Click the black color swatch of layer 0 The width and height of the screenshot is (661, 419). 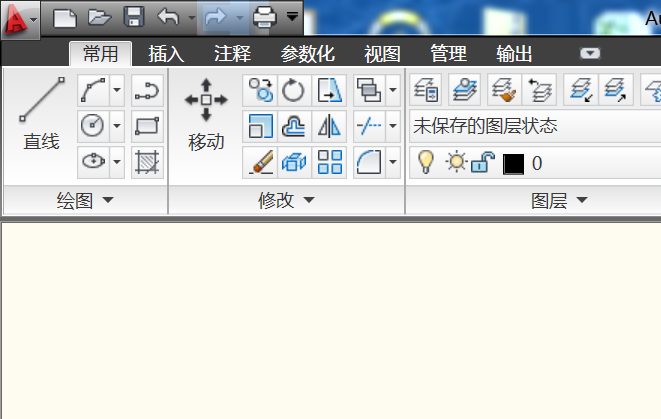[x=513, y=164]
